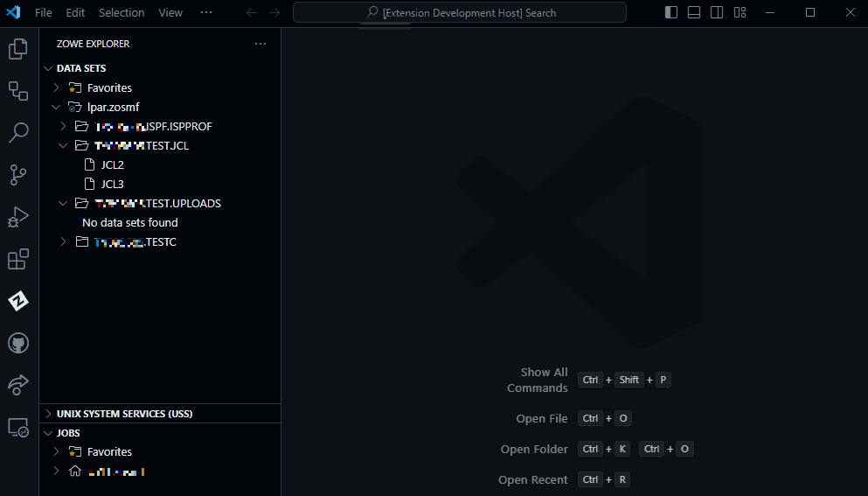Open the GitHub view in activity bar
The image size is (868, 496).
point(18,343)
